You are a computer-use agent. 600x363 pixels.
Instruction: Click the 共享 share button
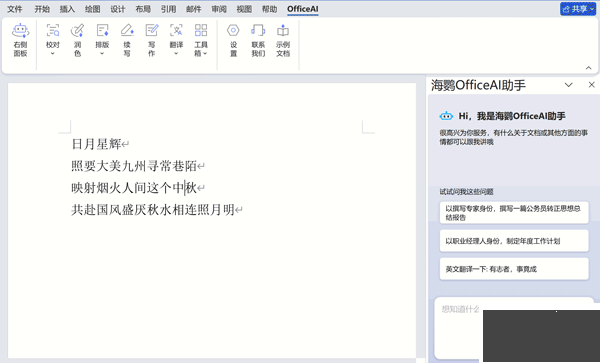click(x=578, y=9)
